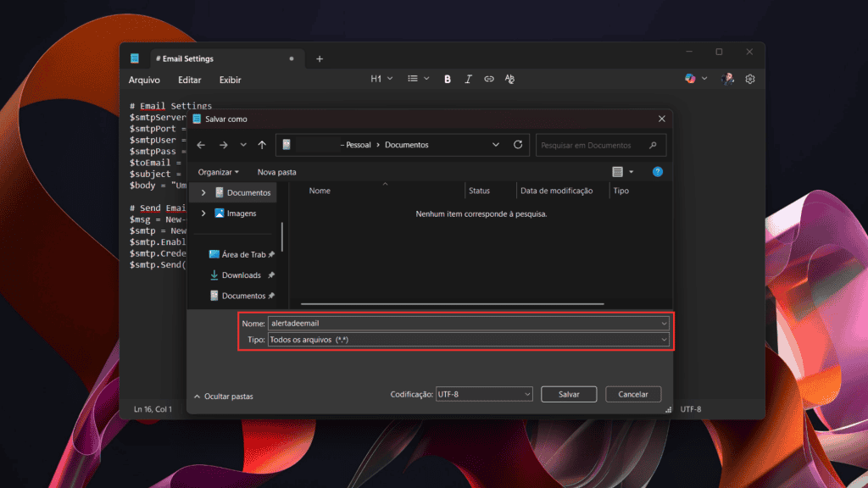Click the Italic formatting icon
The height and width of the screenshot is (488, 868).
[468, 79]
